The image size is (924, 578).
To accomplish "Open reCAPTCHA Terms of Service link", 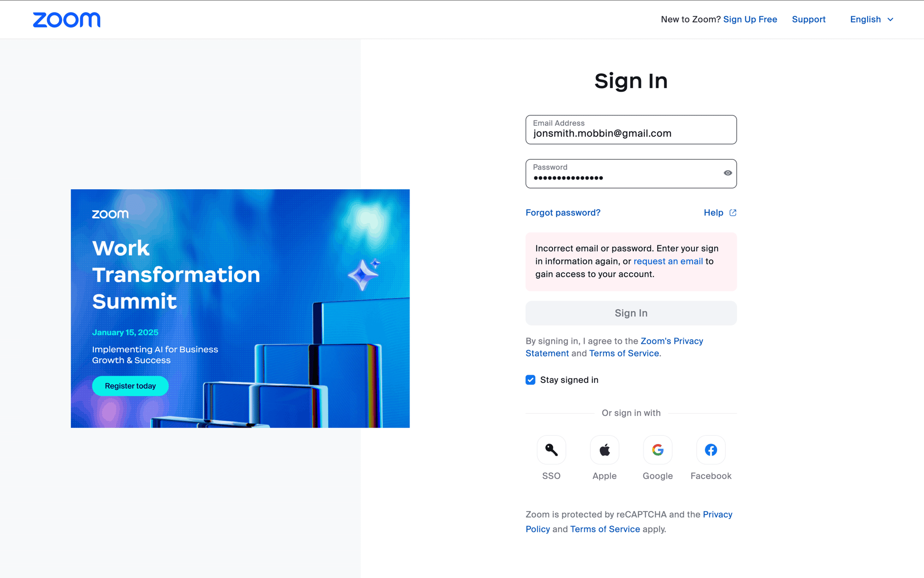I will click(605, 529).
